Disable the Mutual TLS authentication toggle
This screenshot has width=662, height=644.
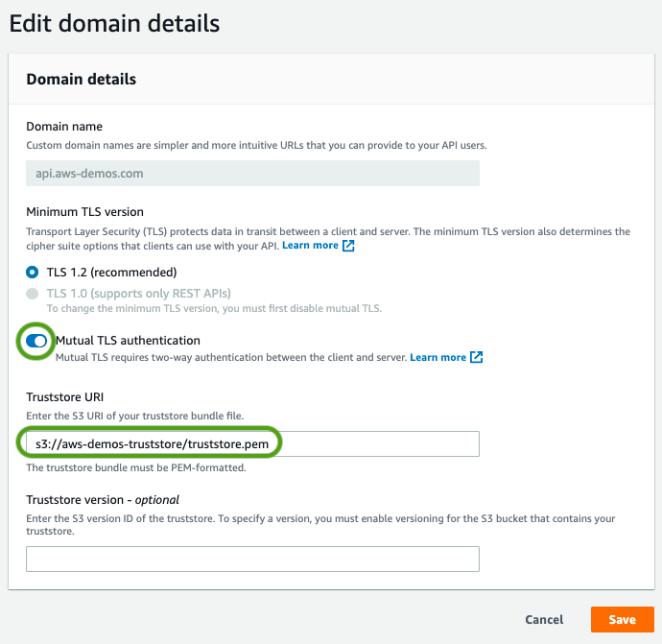[x=36, y=341]
